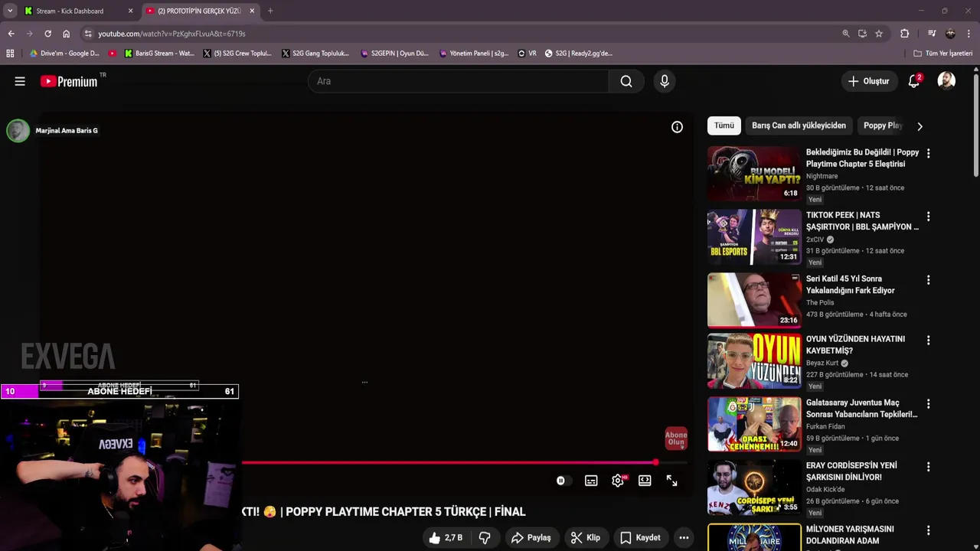This screenshot has height=551, width=980.
Task: Bookmark this page with the star
Action: [x=879, y=34]
